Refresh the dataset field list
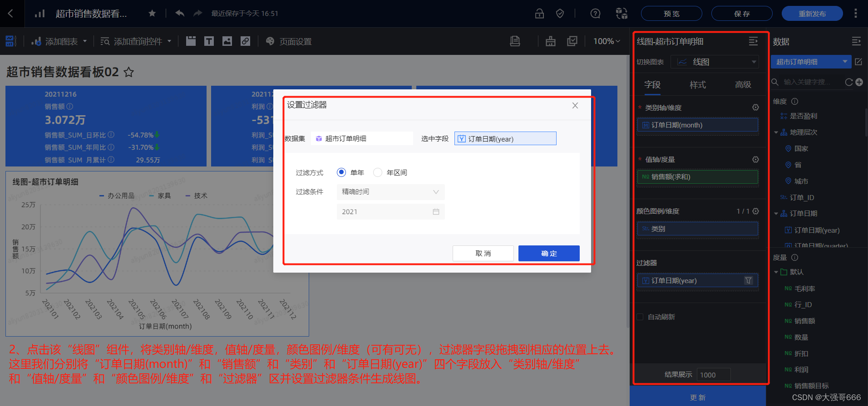The height and width of the screenshot is (406, 868). 848,82
